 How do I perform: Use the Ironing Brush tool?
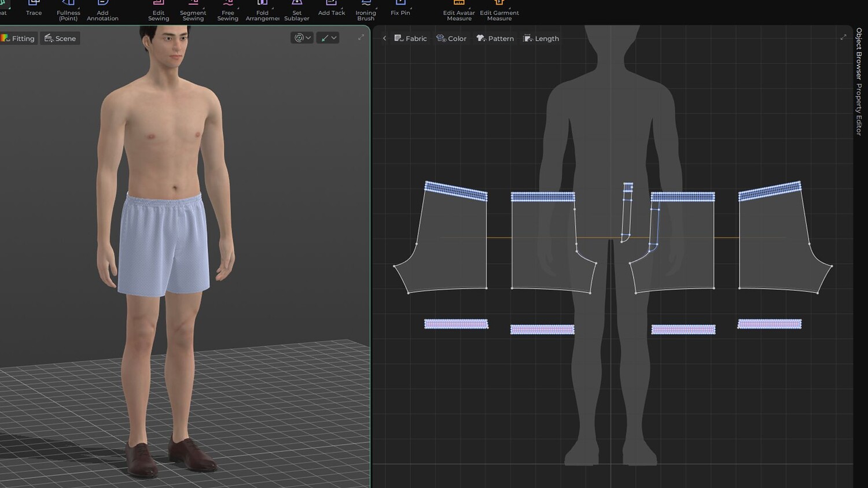366,11
